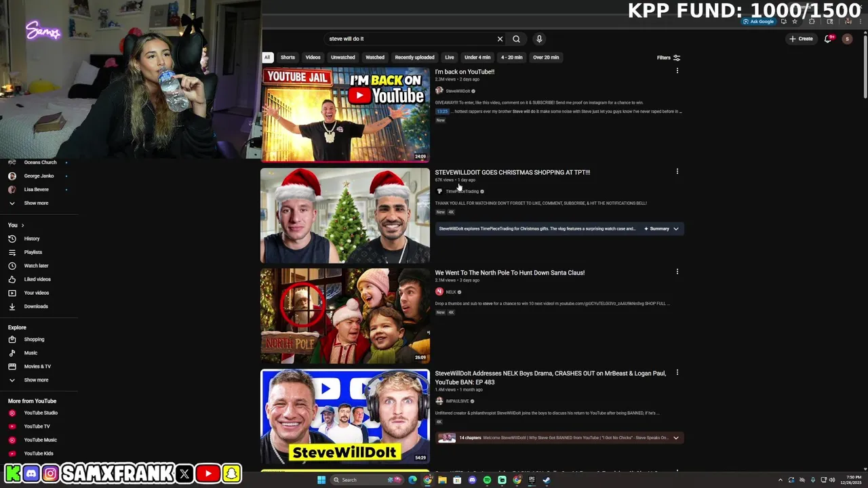Open Spotify from the taskbar

pos(487,480)
